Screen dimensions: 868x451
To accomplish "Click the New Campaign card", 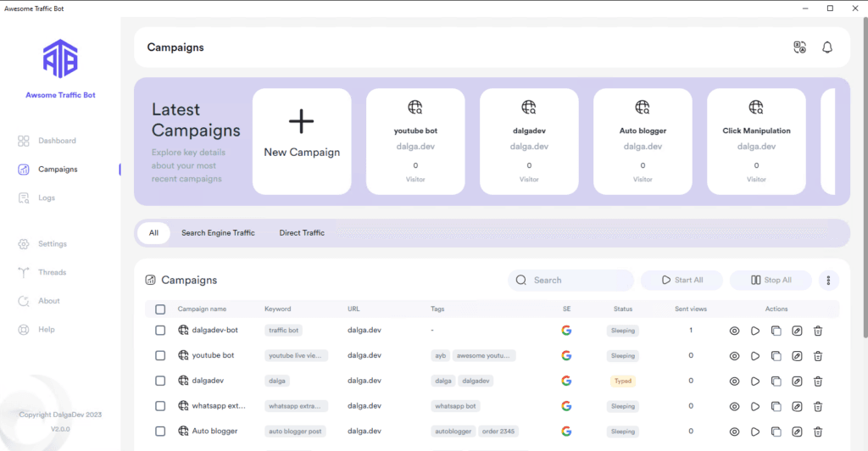I will coord(302,142).
